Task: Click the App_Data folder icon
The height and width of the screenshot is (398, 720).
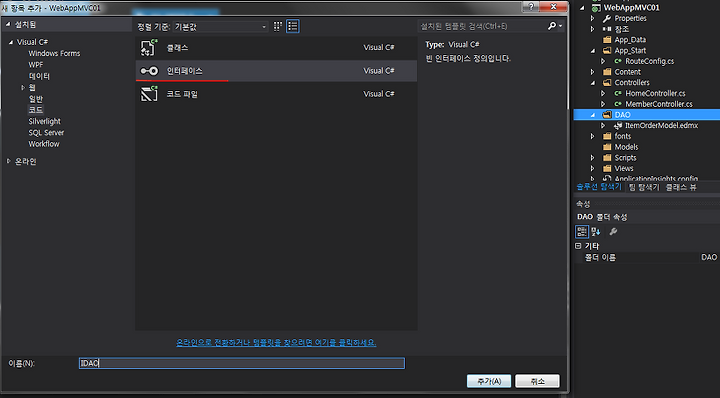Action: point(607,39)
